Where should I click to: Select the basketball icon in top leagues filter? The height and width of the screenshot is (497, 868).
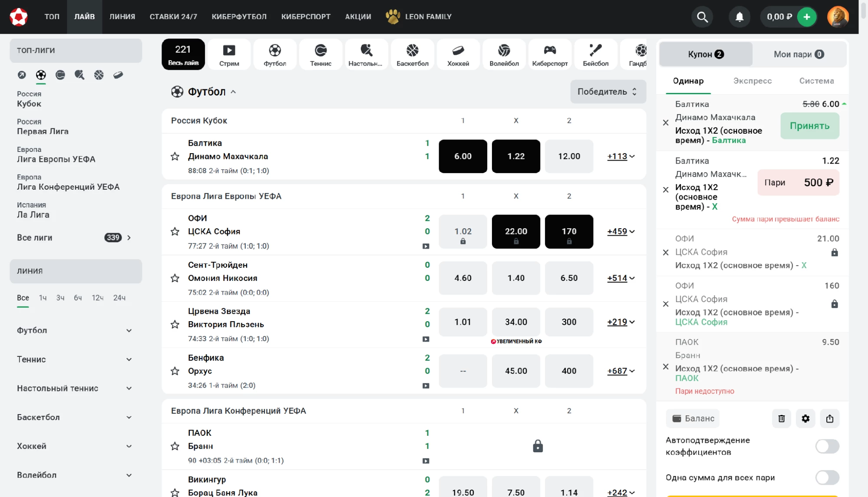[99, 75]
